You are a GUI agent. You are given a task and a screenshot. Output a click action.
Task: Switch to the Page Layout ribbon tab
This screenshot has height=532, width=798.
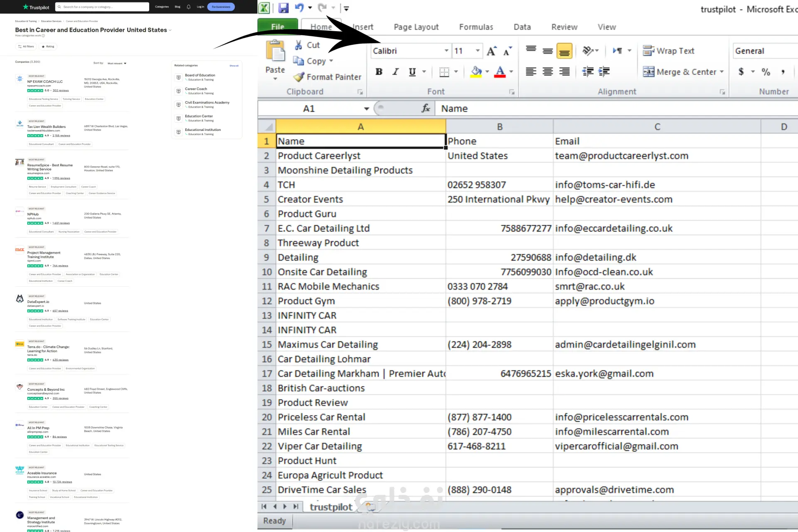pyautogui.click(x=416, y=27)
